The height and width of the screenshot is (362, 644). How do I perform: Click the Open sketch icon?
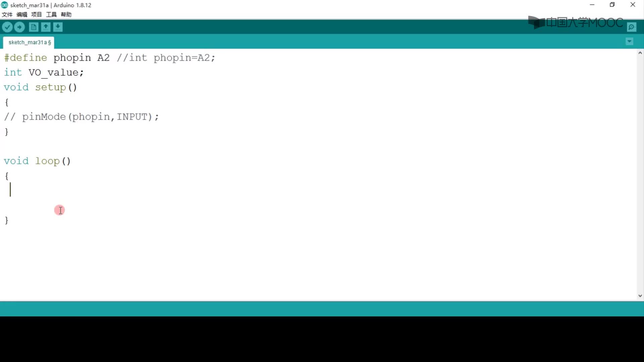click(x=46, y=27)
